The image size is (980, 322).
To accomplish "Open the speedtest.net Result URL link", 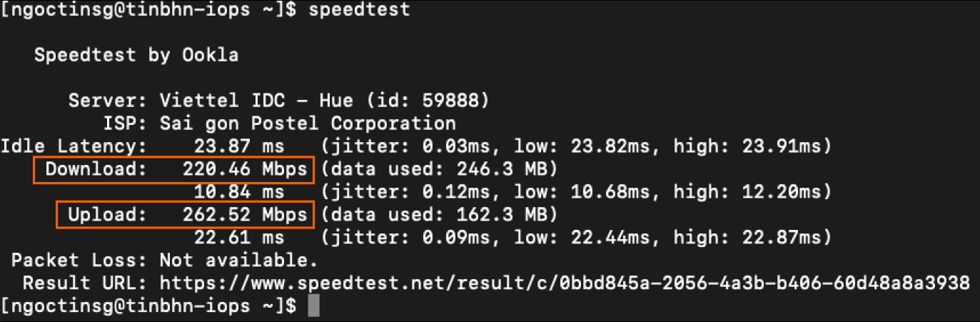I will 564,282.
